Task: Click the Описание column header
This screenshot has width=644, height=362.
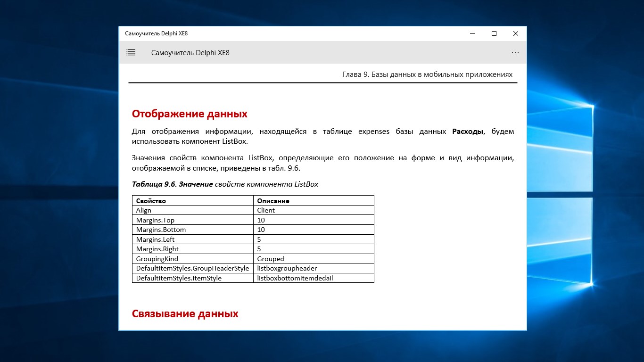Action: point(314,200)
